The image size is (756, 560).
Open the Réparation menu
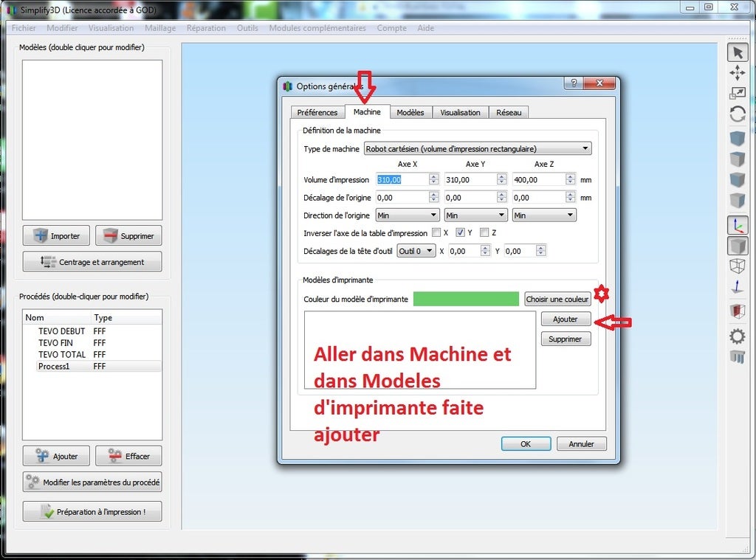pos(206,28)
